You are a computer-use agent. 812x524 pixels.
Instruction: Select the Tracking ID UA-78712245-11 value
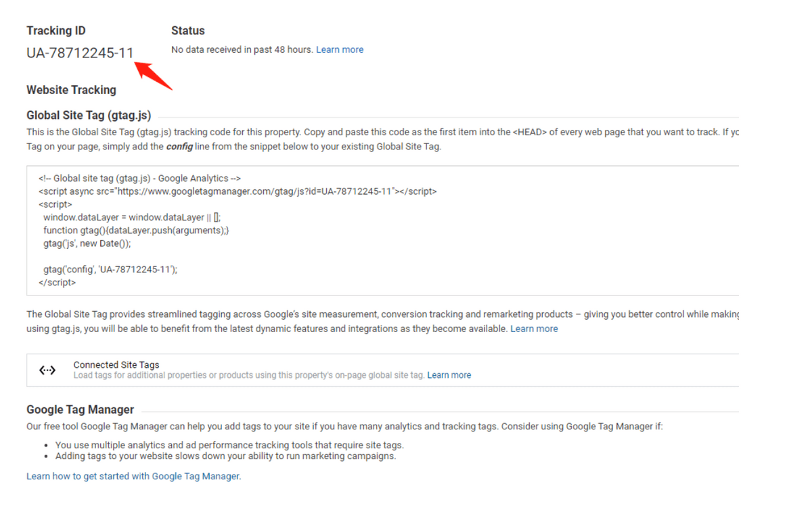pyautogui.click(x=80, y=53)
